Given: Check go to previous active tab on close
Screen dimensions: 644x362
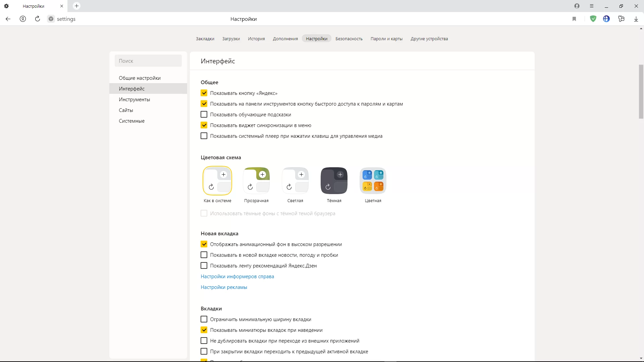Looking at the screenshot, I should point(204,351).
